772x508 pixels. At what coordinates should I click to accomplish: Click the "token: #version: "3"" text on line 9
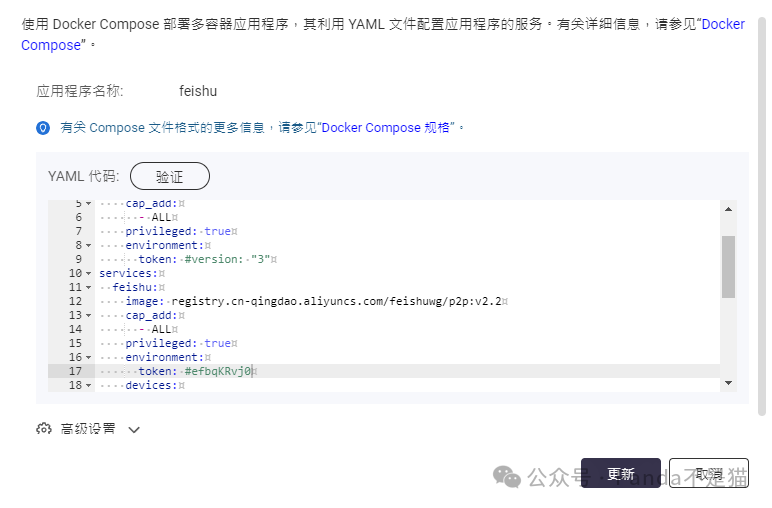(x=204, y=259)
